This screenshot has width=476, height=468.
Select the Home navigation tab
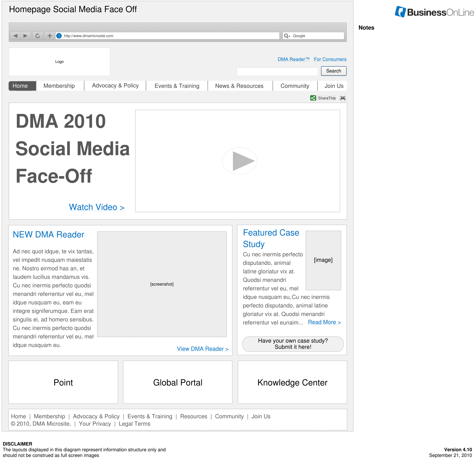(22, 86)
